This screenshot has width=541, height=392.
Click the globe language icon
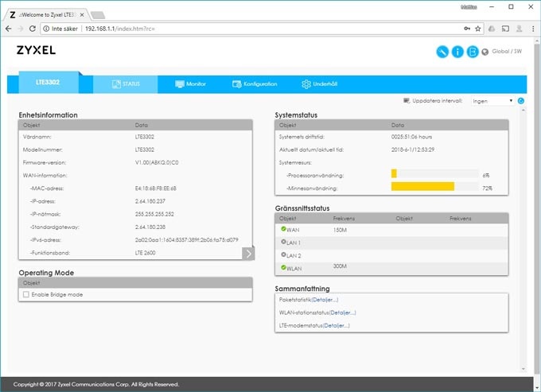(485, 52)
